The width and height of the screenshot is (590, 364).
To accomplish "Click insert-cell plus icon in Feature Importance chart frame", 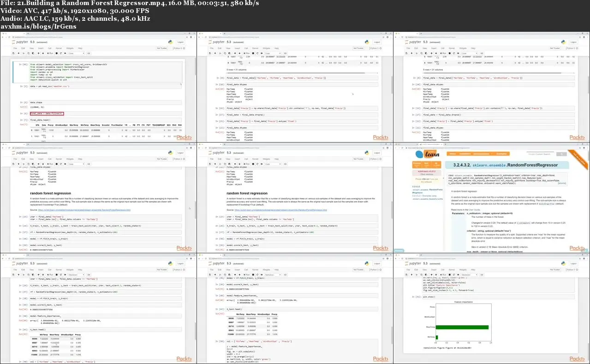I will 411,274.
